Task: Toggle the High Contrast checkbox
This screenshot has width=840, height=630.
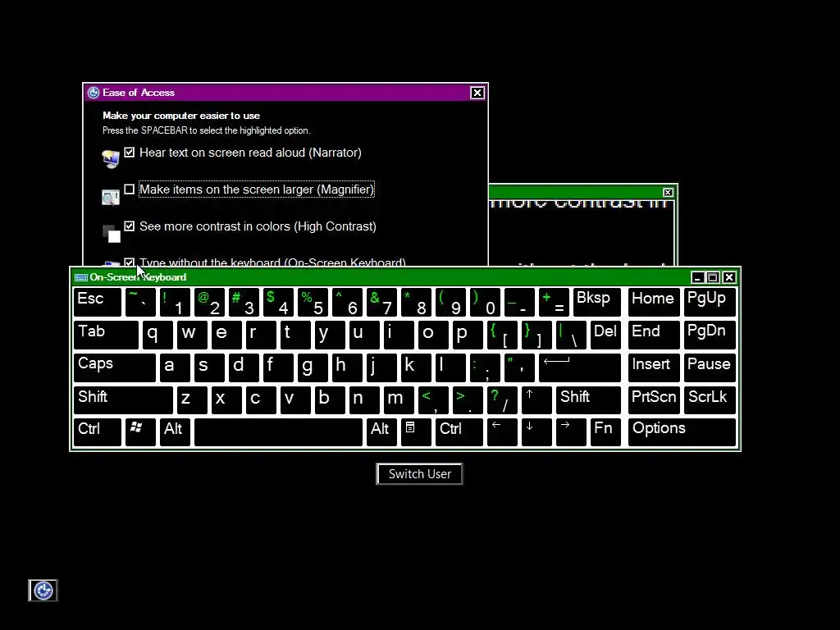Action: (x=129, y=226)
